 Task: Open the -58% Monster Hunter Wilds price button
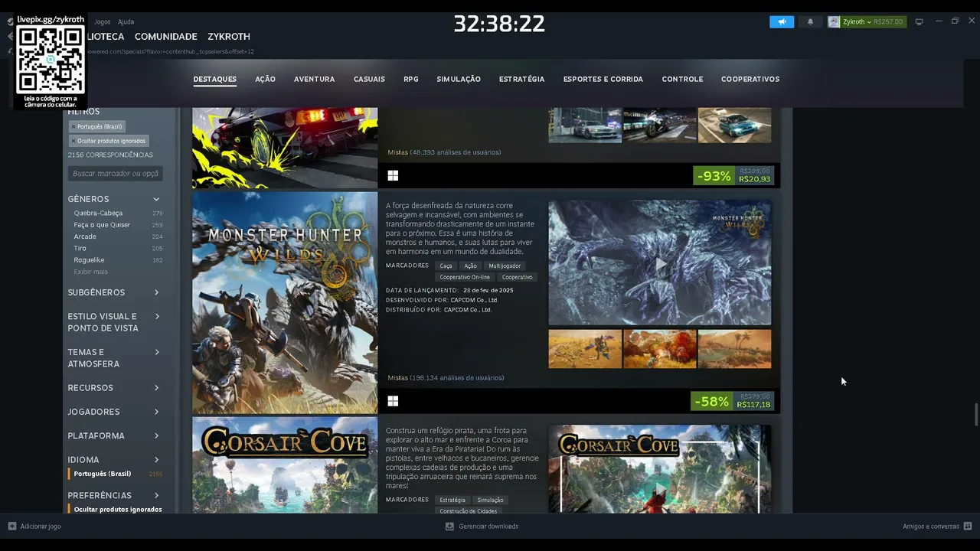(x=733, y=401)
